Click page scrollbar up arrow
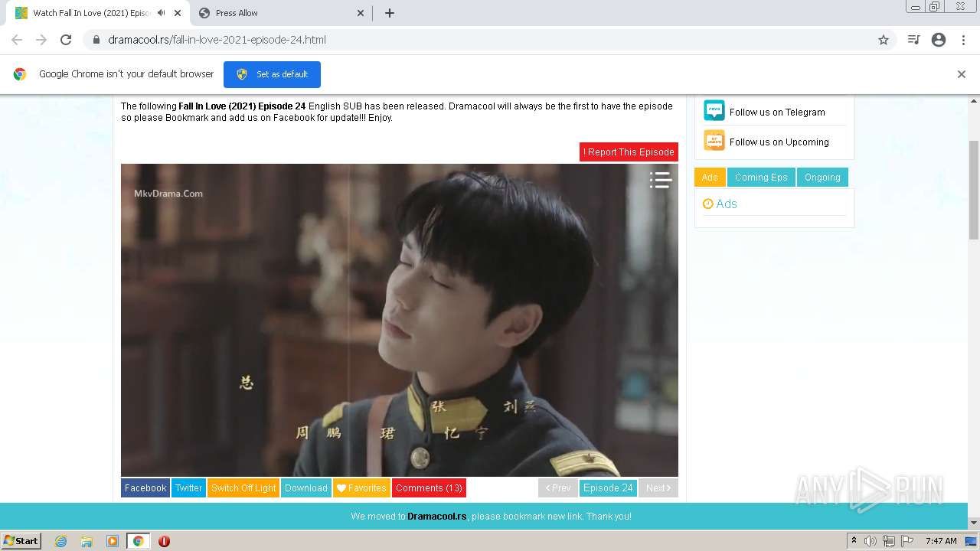Screen dimensions: 980x551 click(x=974, y=101)
